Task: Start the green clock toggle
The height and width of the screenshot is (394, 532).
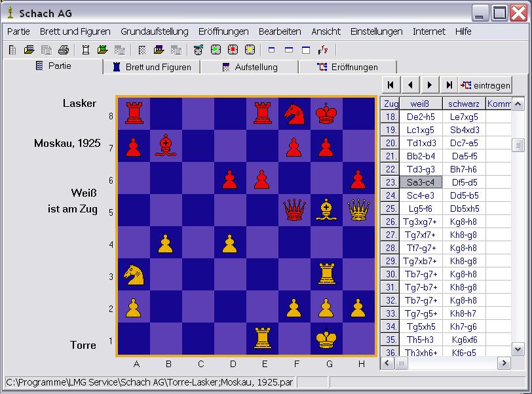Action: 216,49
